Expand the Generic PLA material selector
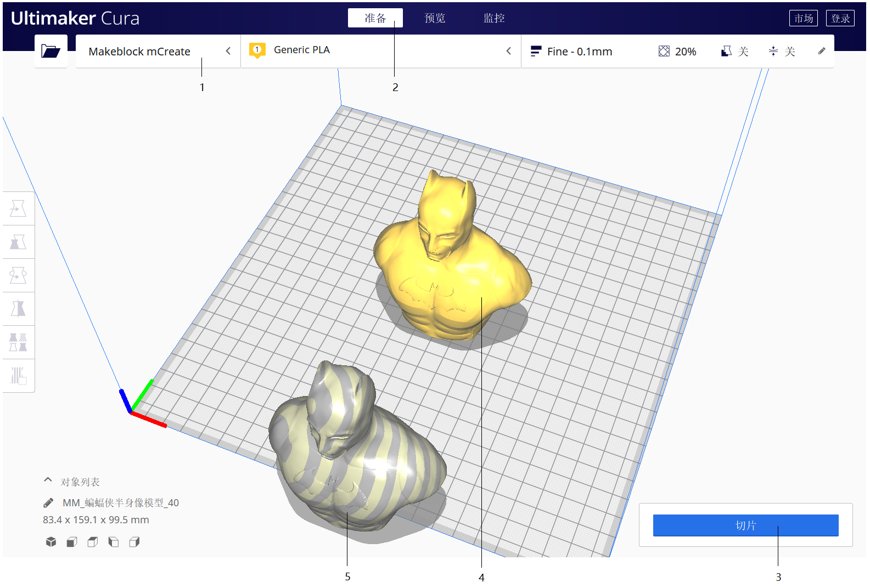The width and height of the screenshot is (870, 588). (x=381, y=51)
